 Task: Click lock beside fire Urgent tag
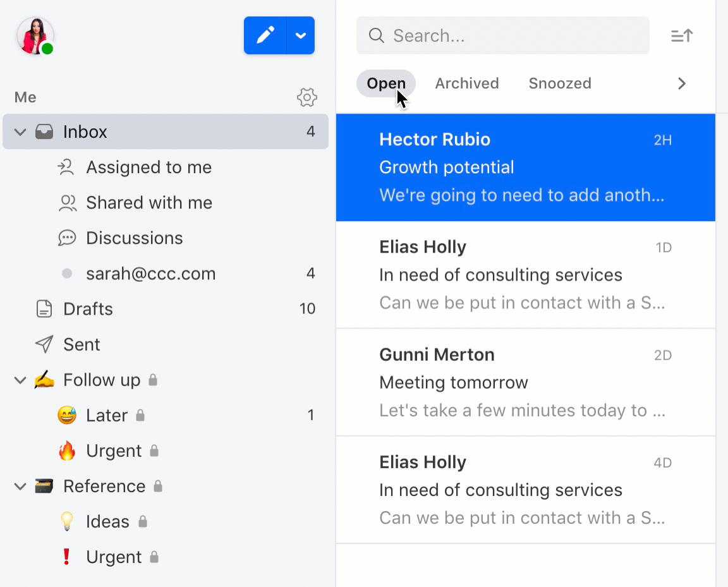(154, 451)
